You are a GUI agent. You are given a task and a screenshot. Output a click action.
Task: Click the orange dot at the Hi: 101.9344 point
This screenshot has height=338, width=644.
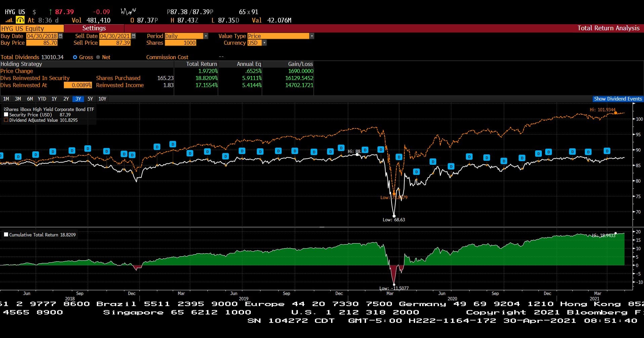615,113
